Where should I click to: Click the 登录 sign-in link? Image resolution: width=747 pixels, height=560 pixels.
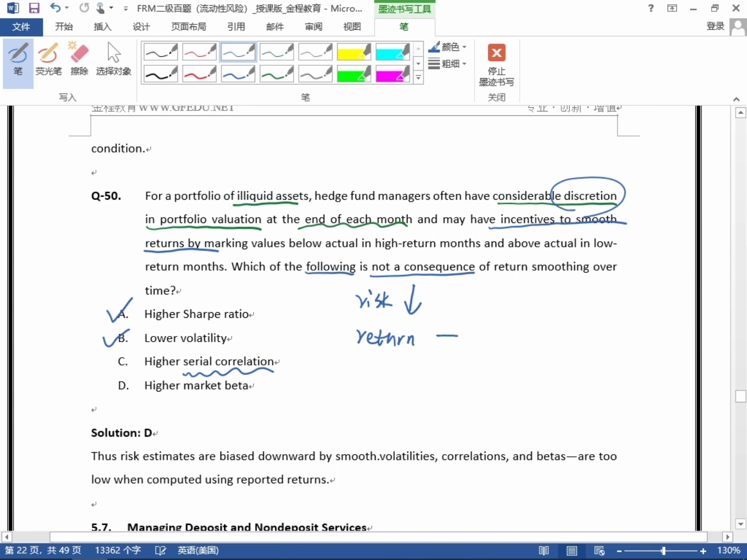point(715,26)
